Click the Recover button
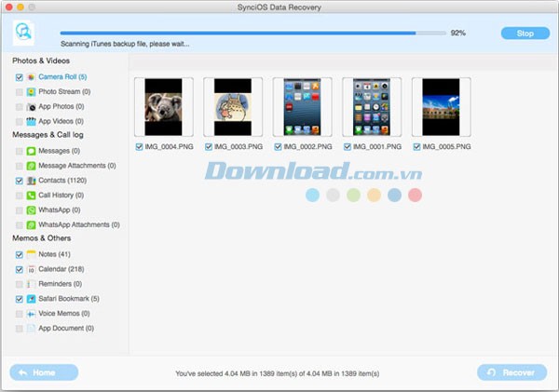 pos(511,372)
